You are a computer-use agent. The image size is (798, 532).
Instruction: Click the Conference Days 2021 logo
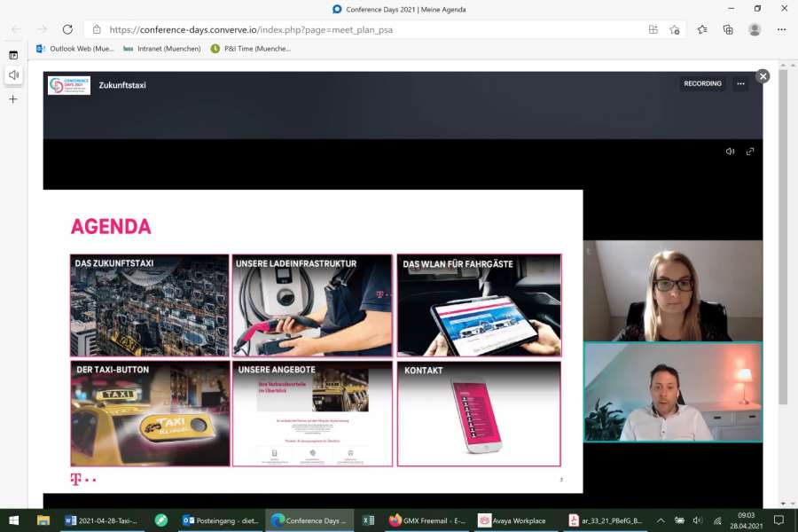coord(68,85)
